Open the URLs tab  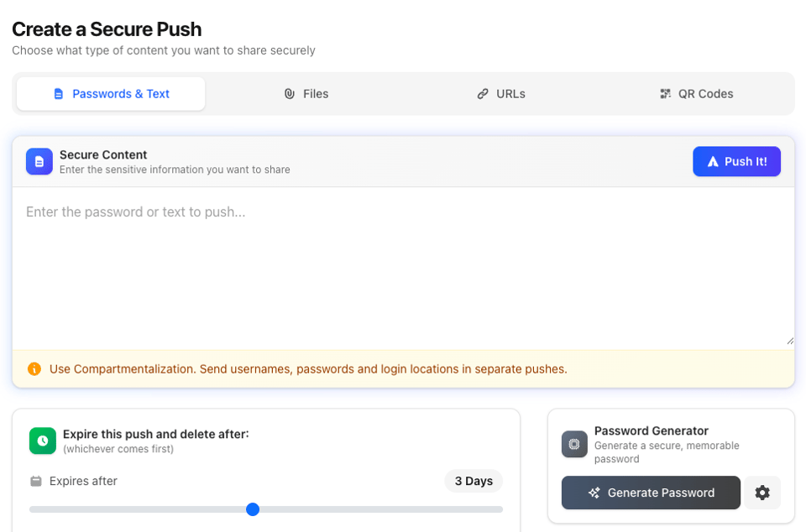pos(500,93)
